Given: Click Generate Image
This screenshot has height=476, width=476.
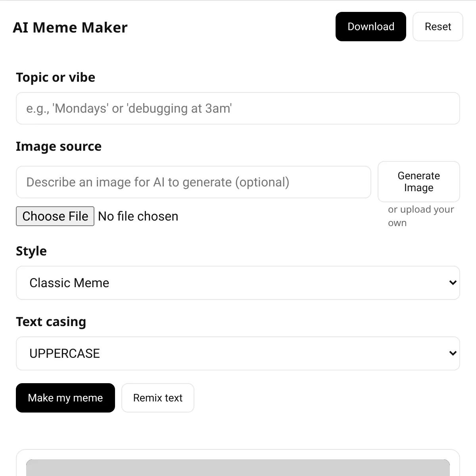Looking at the screenshot, I should (x=418, y=182).
